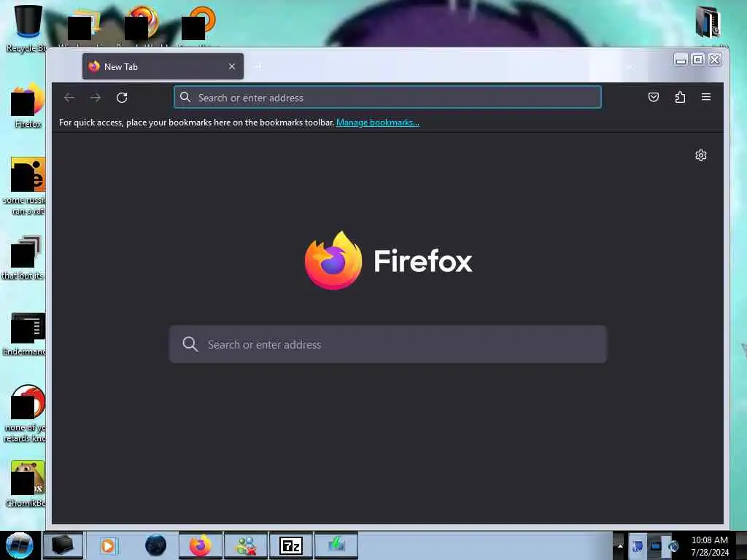Select the Firefox desktop shortcut
747x560 pixels.
[x=28, y=106]
